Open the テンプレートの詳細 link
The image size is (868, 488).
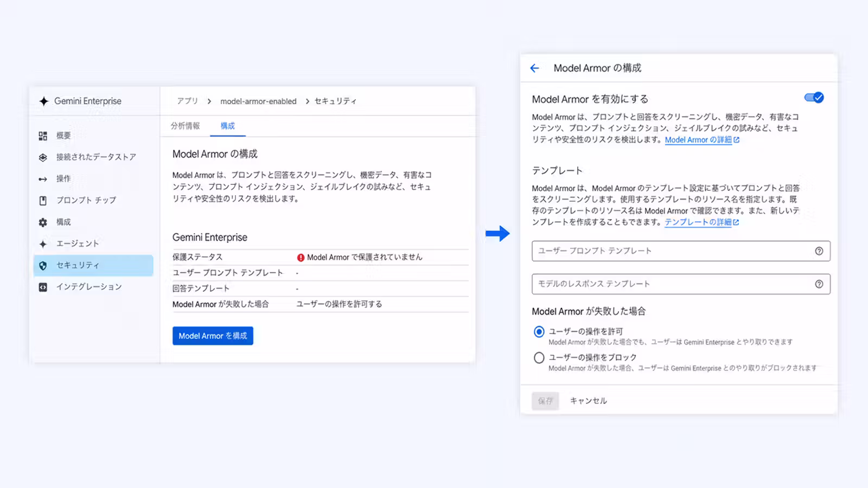click(x=702, y=222)
